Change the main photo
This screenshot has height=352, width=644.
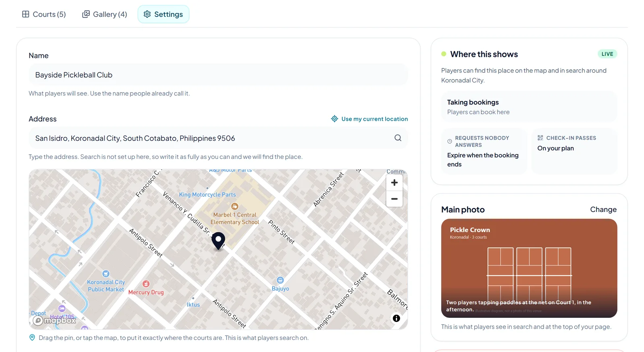click(603, 210)
